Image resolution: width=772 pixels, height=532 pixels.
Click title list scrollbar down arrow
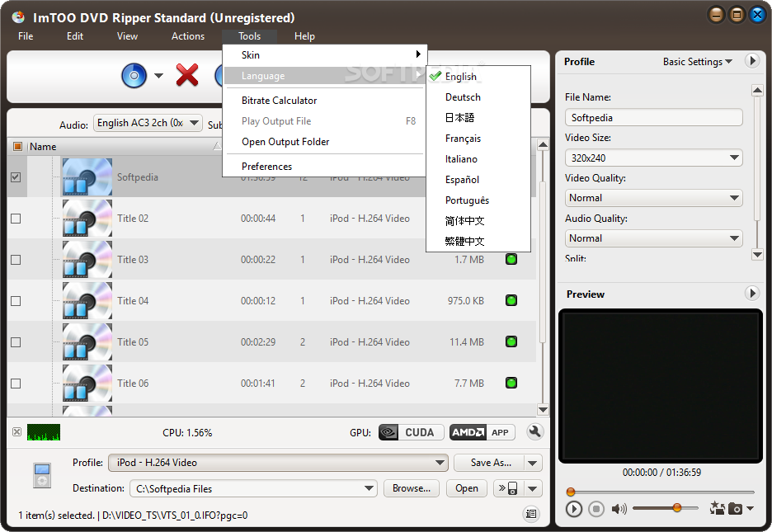(543, 409)
